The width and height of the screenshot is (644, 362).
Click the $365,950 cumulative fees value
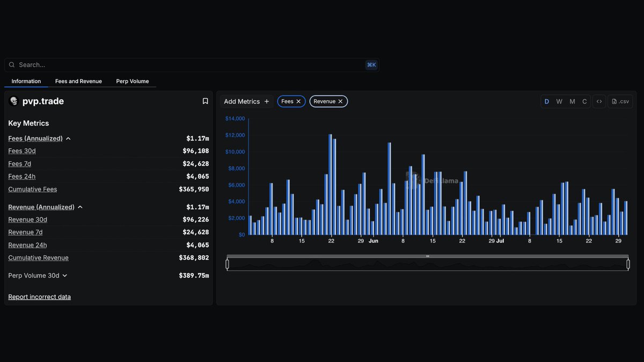click(194, 190)
